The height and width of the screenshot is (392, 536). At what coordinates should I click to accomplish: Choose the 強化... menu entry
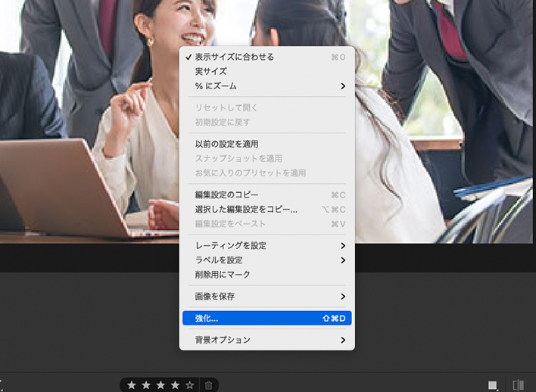coord(267,318)
